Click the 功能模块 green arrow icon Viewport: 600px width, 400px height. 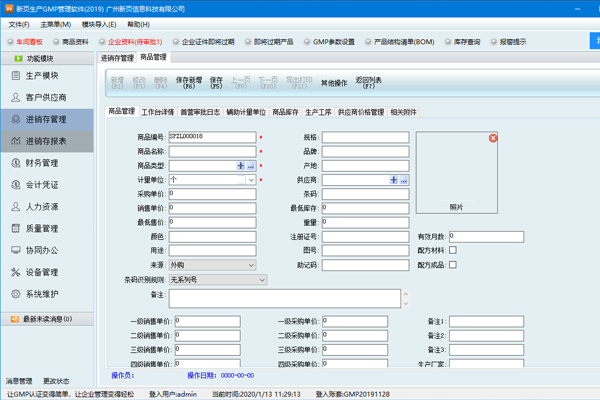click(18, 59)
